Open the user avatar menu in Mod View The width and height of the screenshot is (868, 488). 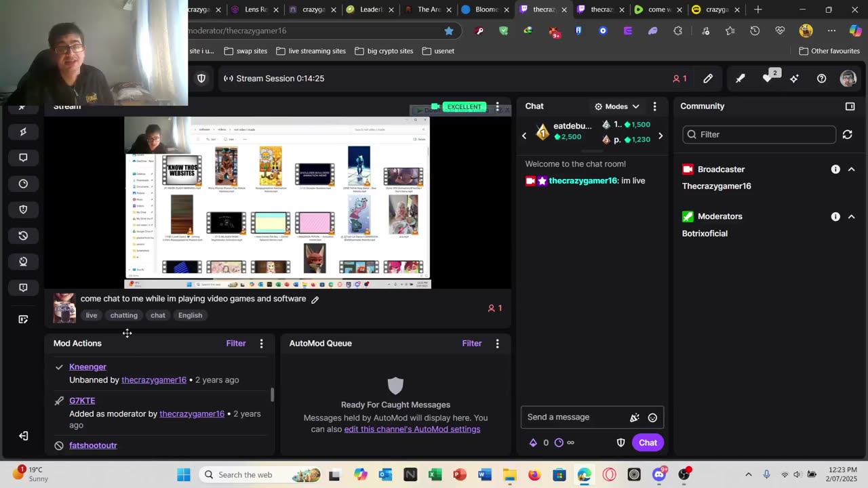[x=848, y=79]
